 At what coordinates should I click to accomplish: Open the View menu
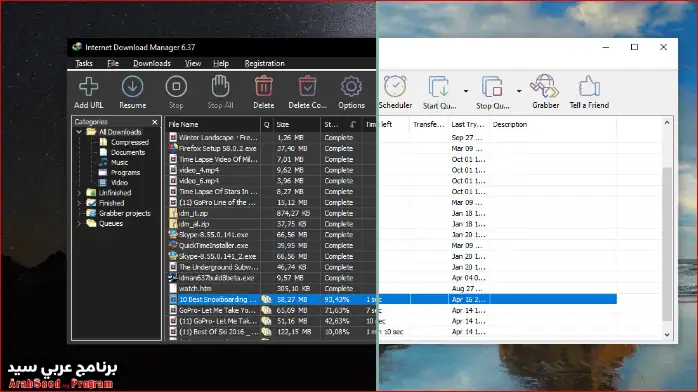[x=193, y=63]
